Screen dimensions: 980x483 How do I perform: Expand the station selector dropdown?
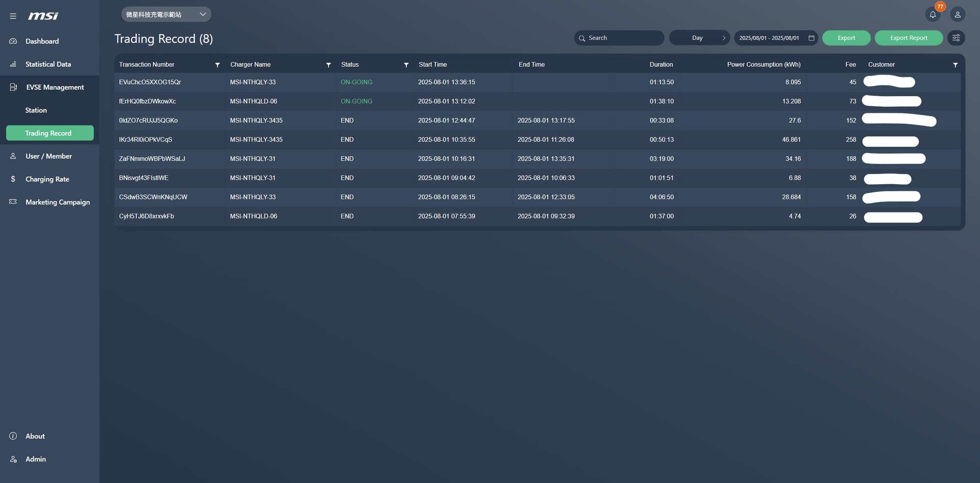[x=166, y=14]
